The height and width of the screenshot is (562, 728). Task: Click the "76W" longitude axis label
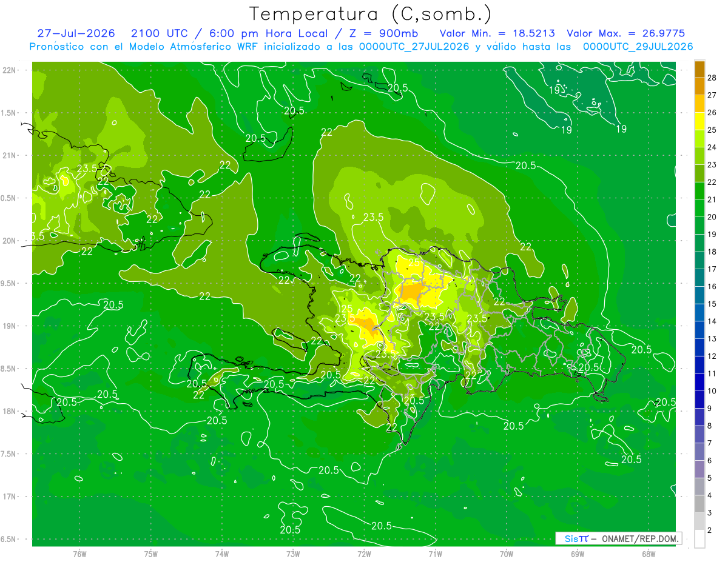point(79,554)
